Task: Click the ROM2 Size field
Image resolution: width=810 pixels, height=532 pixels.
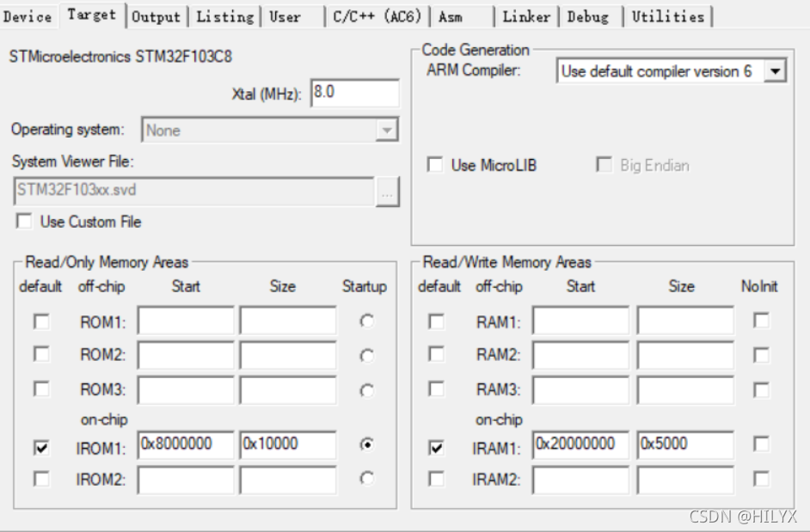Action: 288,355
